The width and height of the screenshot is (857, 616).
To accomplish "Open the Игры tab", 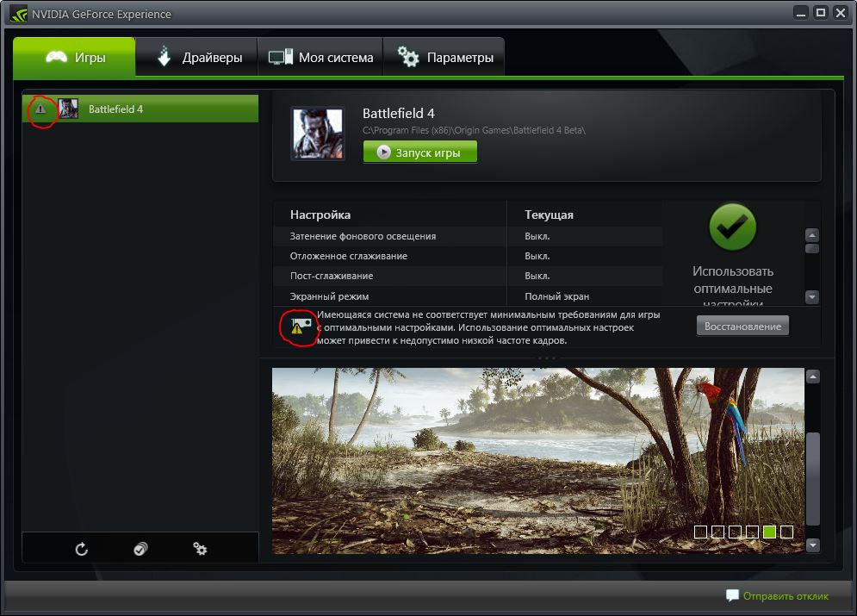I will point(74,57).
